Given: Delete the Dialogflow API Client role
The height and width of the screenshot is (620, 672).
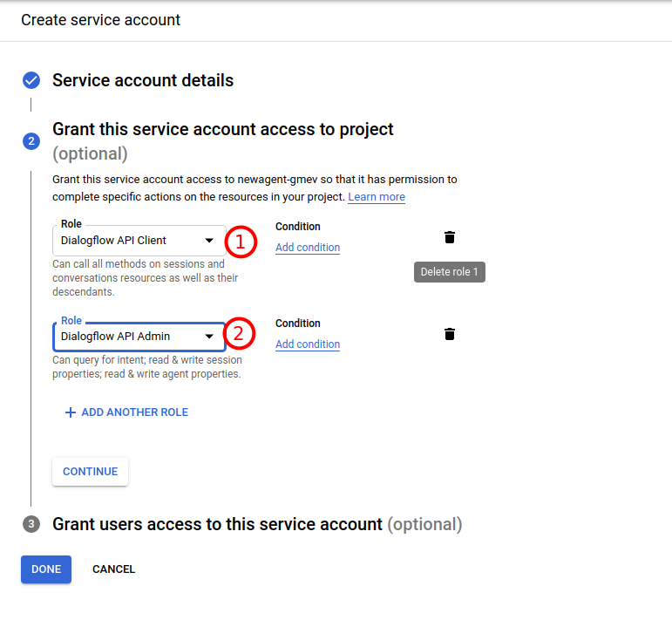Looking at the screenshot, I should (449, 237).
